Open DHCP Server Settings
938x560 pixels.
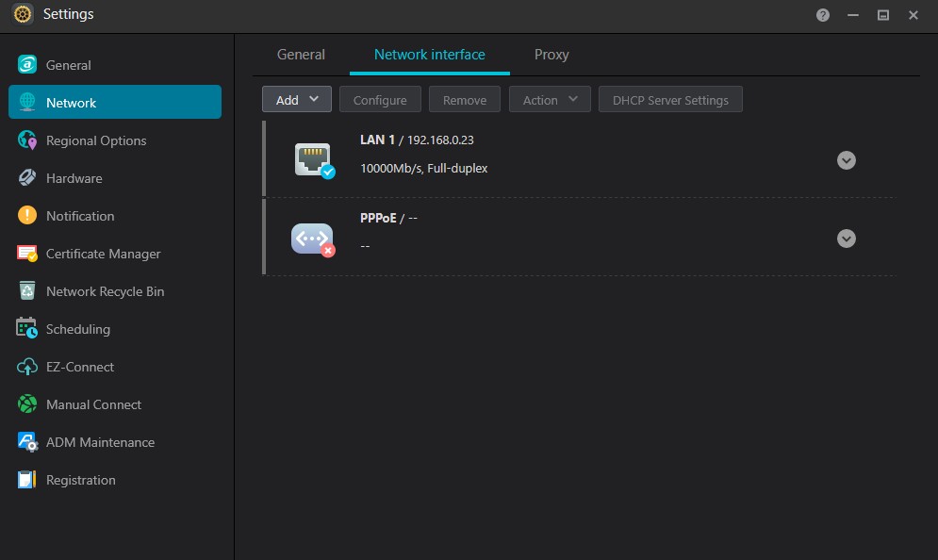click(x=670, y=99)
